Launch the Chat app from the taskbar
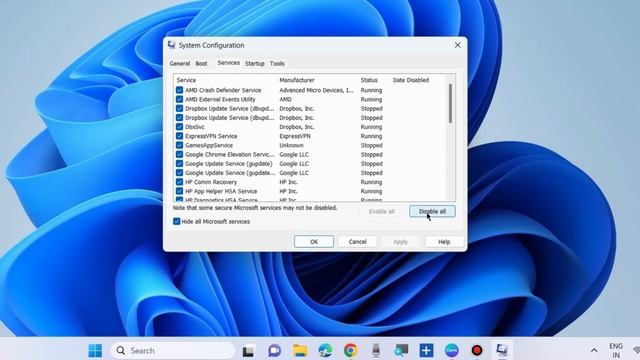This screenshot has height=360, width=640. pos(275,350)
